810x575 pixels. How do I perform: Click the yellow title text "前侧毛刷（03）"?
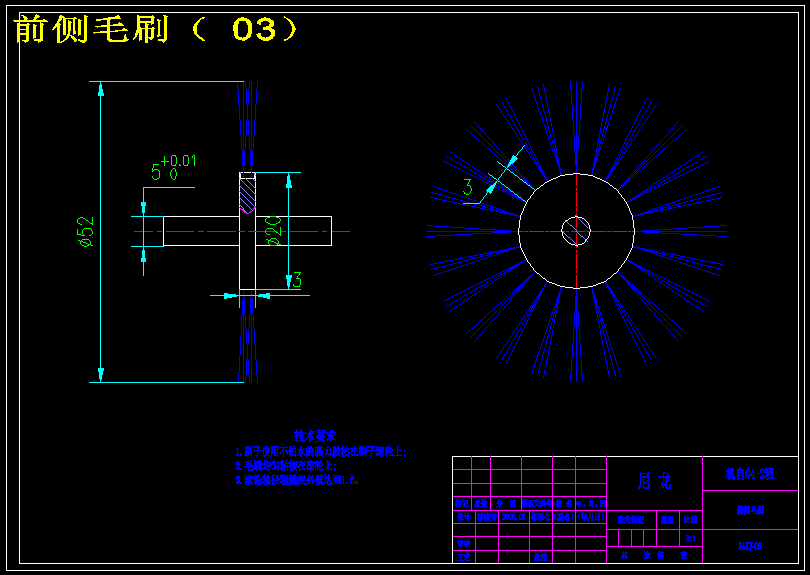[x=157, y=29]
